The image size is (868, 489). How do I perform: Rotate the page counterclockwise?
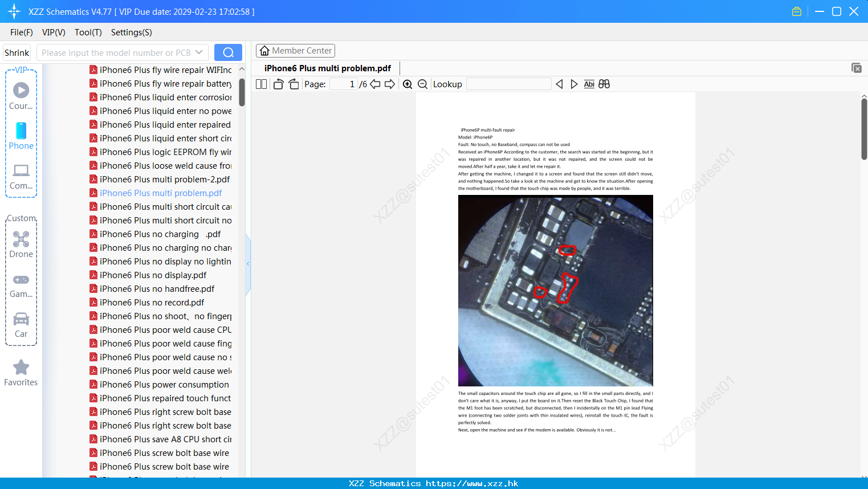[278, 84]
